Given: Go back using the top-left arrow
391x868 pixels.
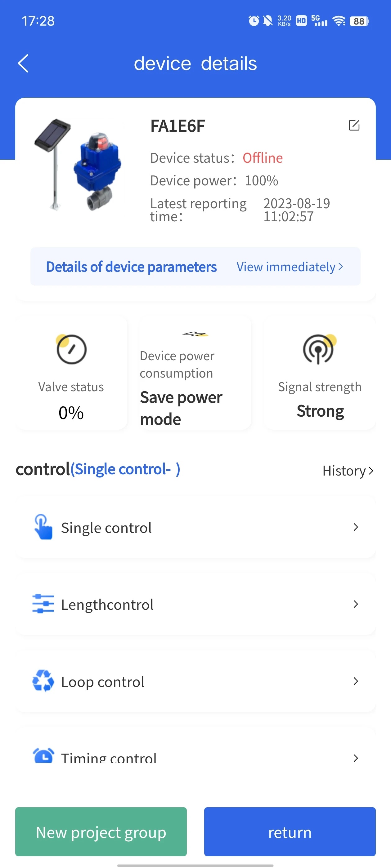Looking at the screenshot, I should [x=23, y=63].
